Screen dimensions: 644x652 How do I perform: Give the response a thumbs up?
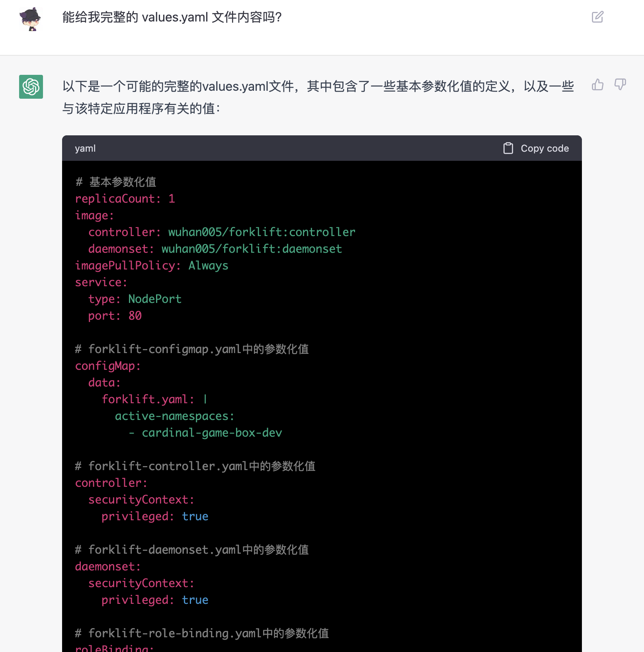click(597, 85)
